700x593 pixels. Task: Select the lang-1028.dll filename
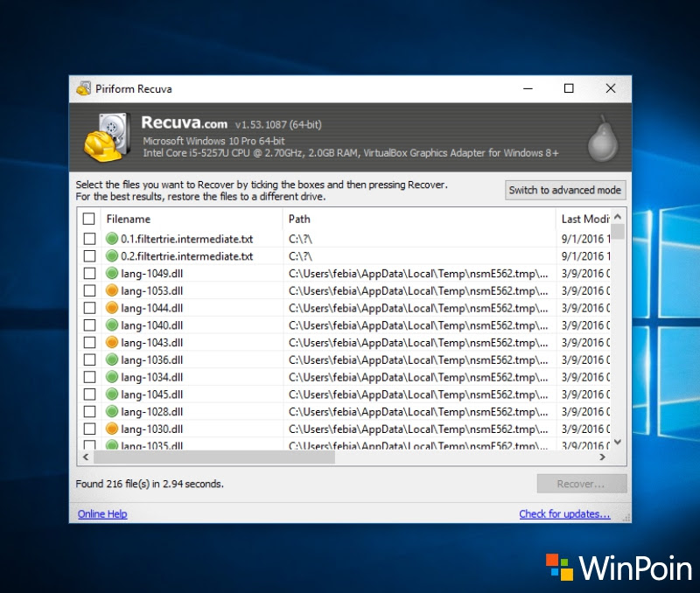[x=151, y=412]
